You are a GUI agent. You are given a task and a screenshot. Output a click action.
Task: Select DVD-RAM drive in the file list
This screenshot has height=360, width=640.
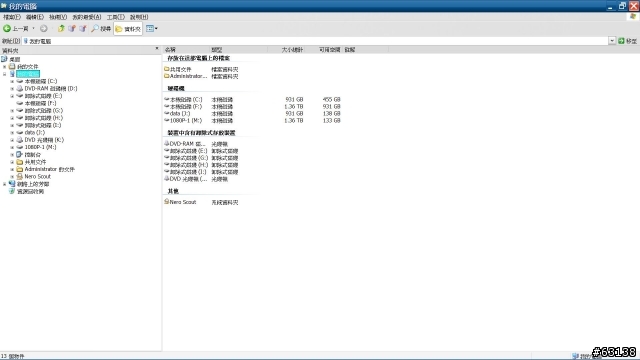[187, 144]
